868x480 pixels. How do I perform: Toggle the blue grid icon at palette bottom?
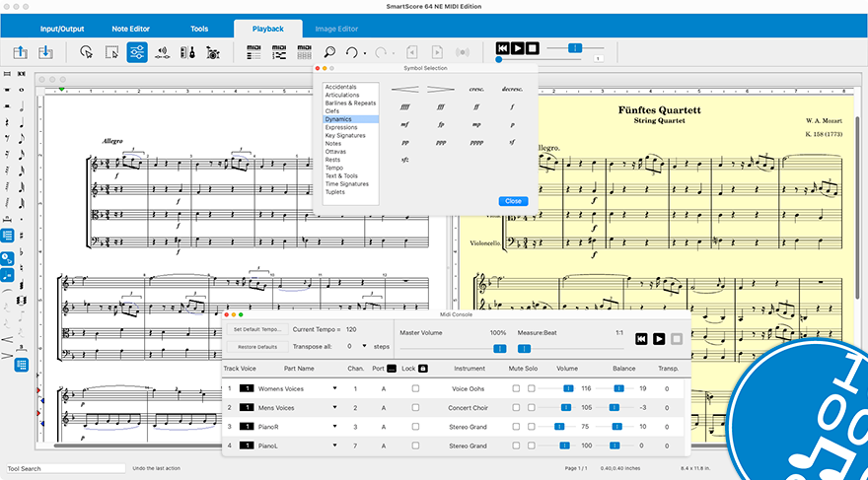pyautogui.click(x=22, y=365)
